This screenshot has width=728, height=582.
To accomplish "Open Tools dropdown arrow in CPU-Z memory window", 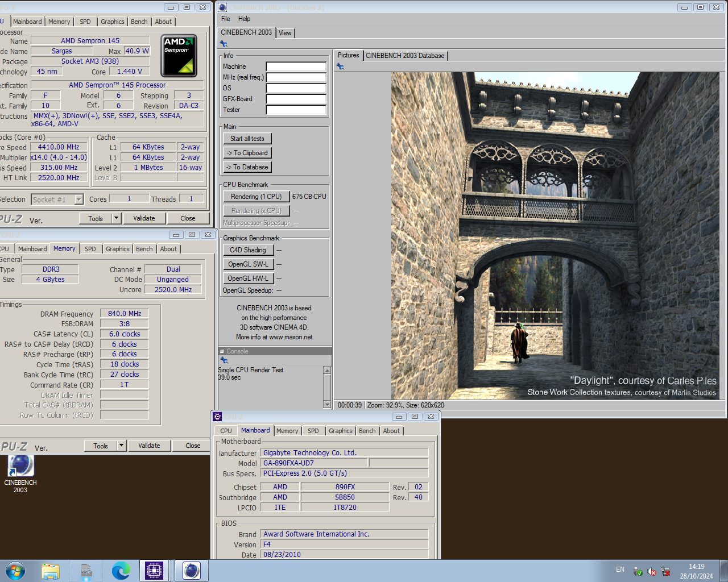I will (x=121, y=446).
